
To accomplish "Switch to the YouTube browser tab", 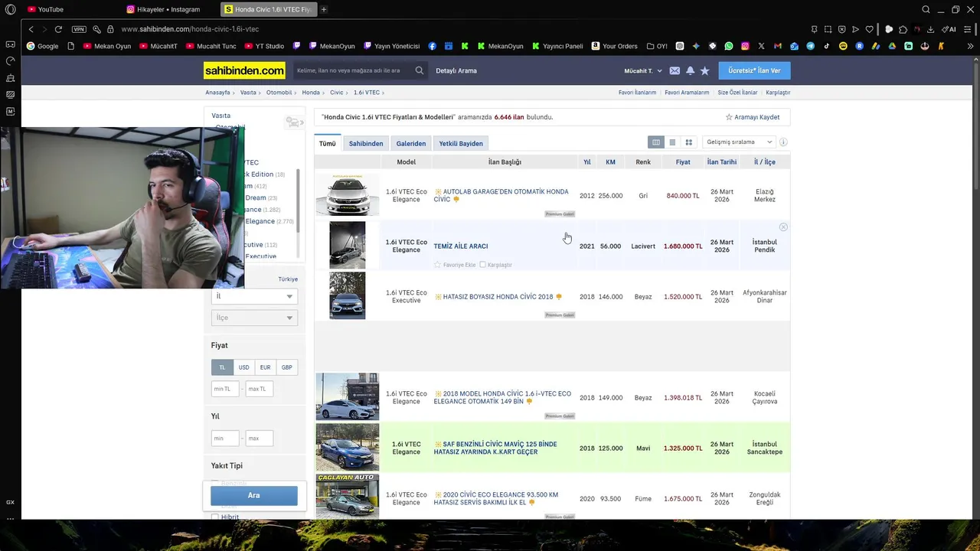I will pos(51,9).
